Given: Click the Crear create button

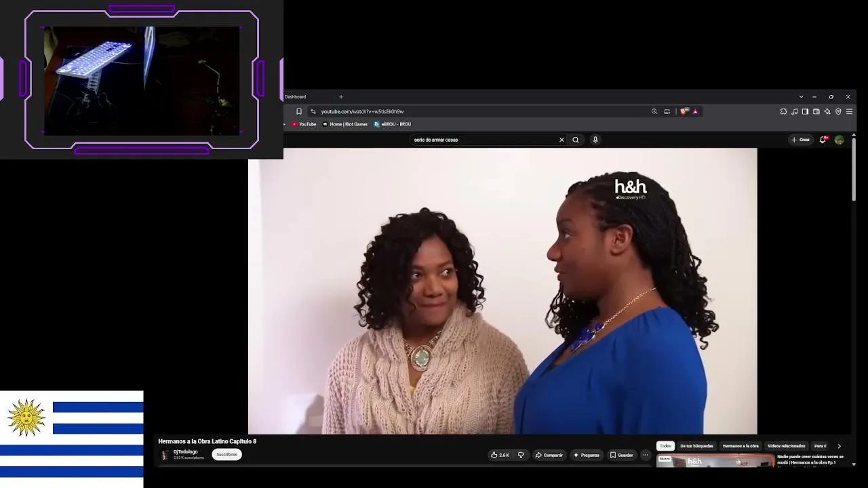Looking at the screenshot, I should (800, 140).
